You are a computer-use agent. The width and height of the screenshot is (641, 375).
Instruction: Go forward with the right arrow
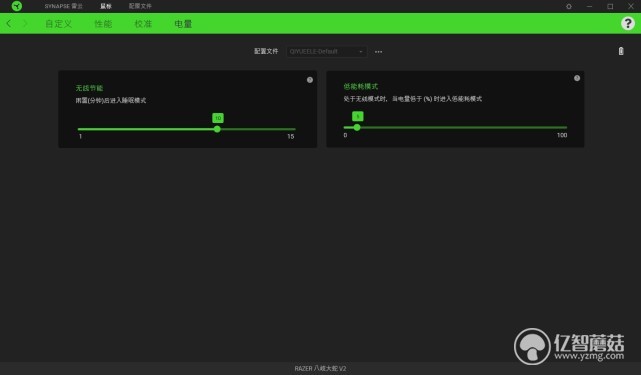pos(25,24)
